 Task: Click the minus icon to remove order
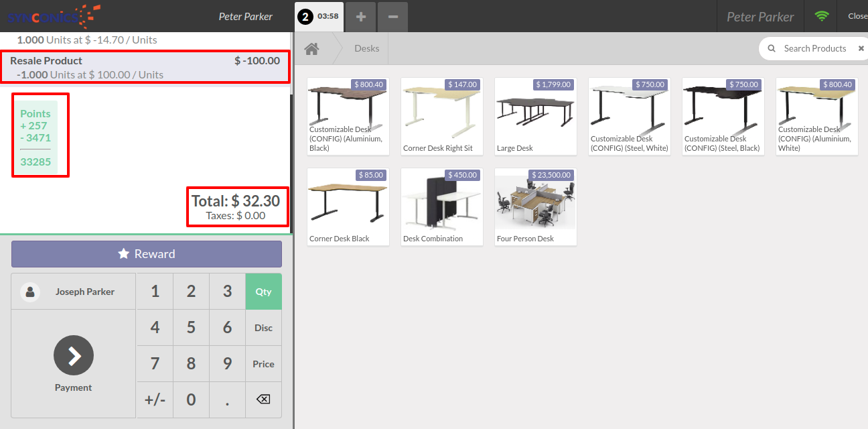(x=393, y=16)
